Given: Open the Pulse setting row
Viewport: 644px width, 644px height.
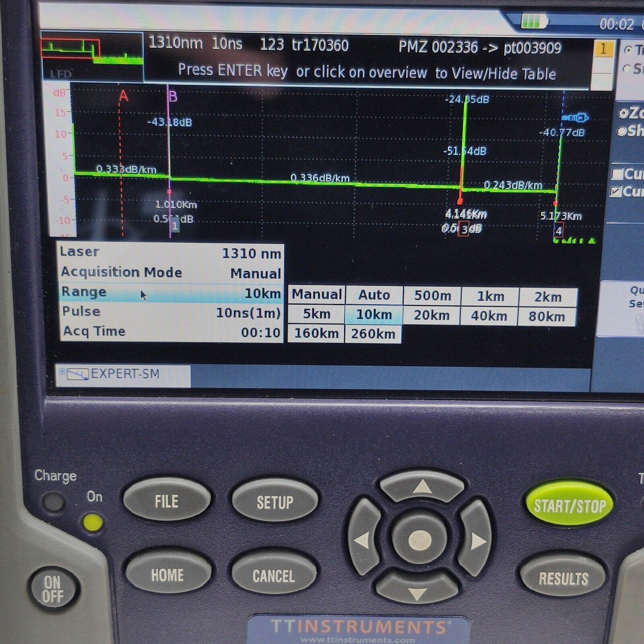Looking at the screenshot, I should pyautogui.click(x=171, y=312).
